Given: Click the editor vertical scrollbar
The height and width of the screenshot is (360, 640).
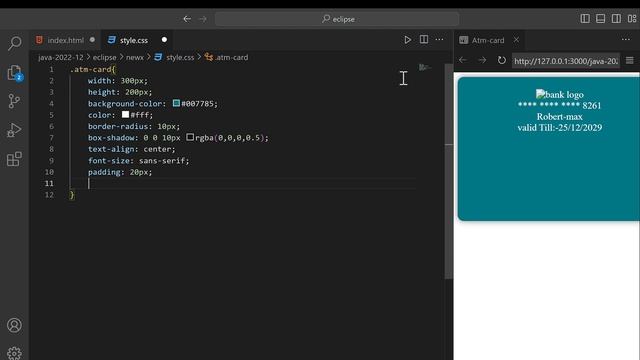Looking at the screenshot, I should click(449, 171).
